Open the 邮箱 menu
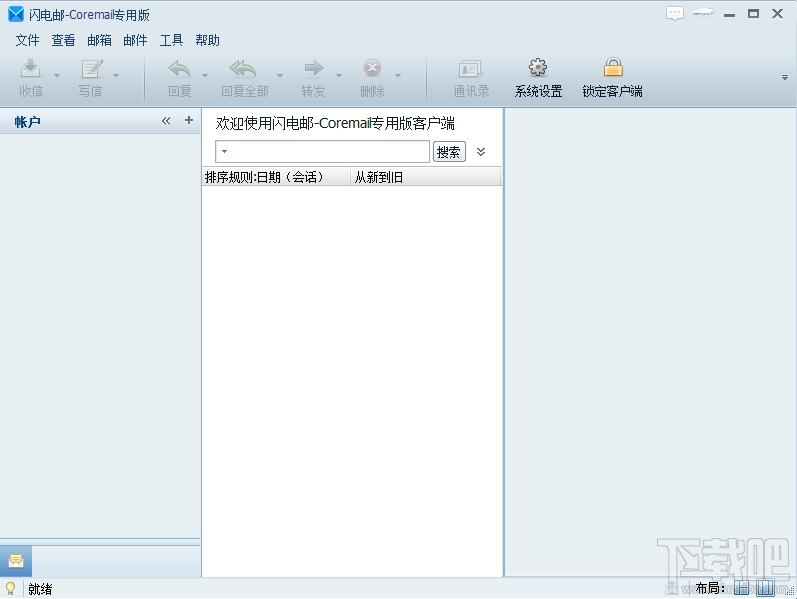Viewport: 797px width, 599px height. pyautogui.click(x=100, y=40)
